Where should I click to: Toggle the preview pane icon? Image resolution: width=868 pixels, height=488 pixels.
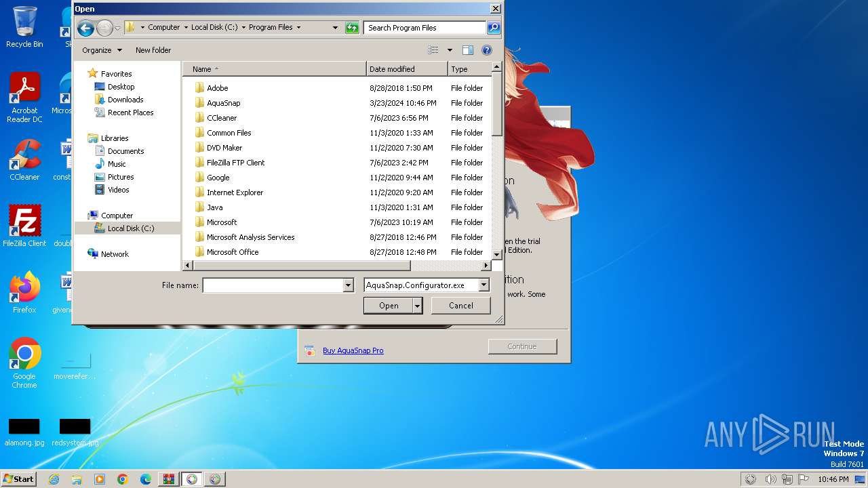coord(467,50)
